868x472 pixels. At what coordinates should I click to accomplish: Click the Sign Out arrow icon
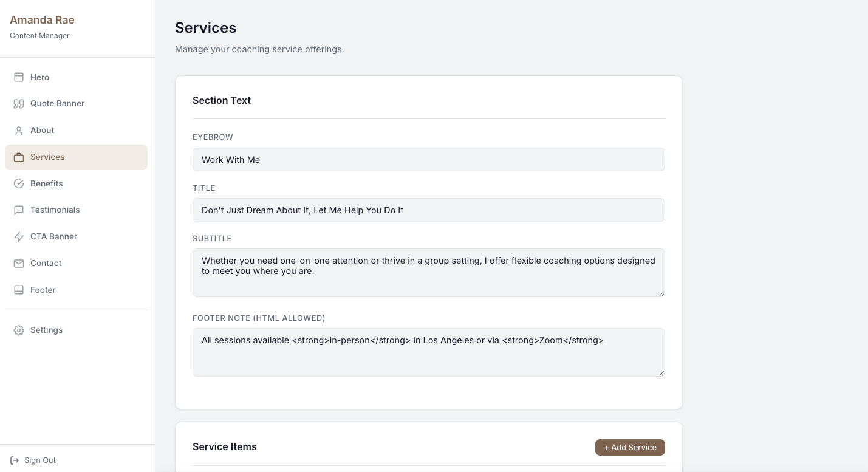[x=15, y=460]
